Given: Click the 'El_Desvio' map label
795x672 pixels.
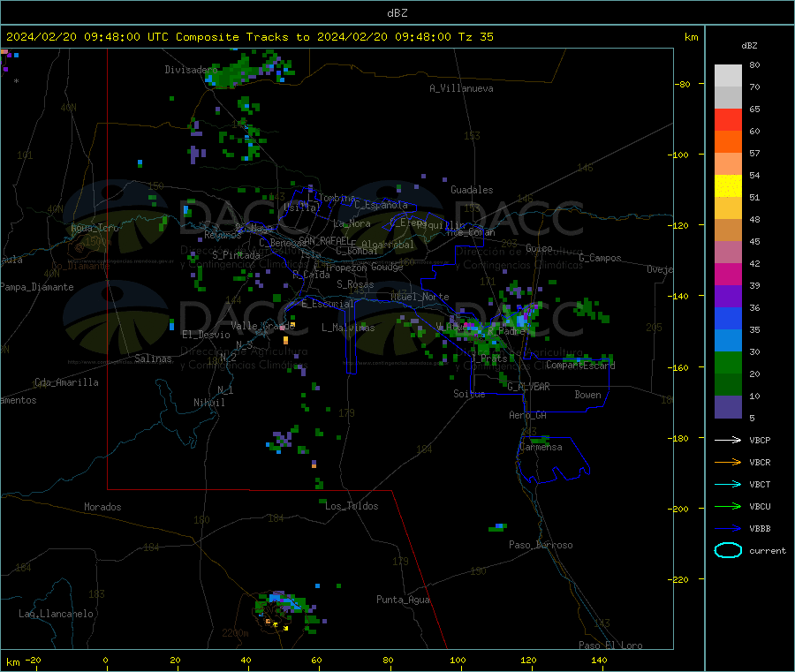Looking at the screenshot, I should (x=206, y=335).
